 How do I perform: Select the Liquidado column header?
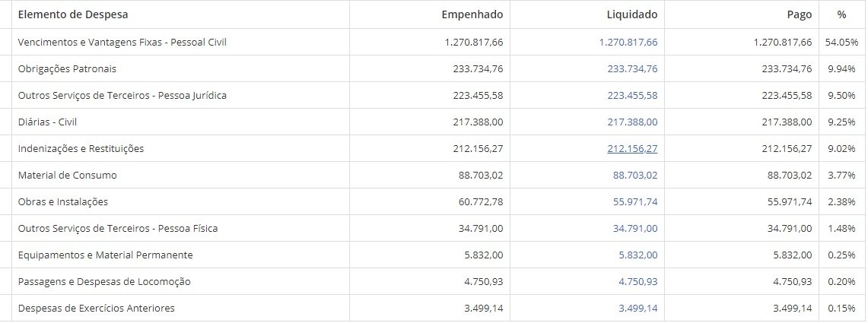[634, 14]
